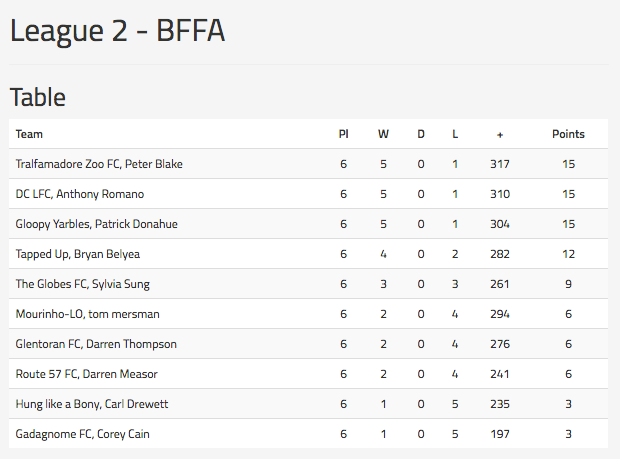This screenshot has height=459, width=620.
Task: Open DC LFC, Anthony Romano team
Action: [x=79, y=194]
